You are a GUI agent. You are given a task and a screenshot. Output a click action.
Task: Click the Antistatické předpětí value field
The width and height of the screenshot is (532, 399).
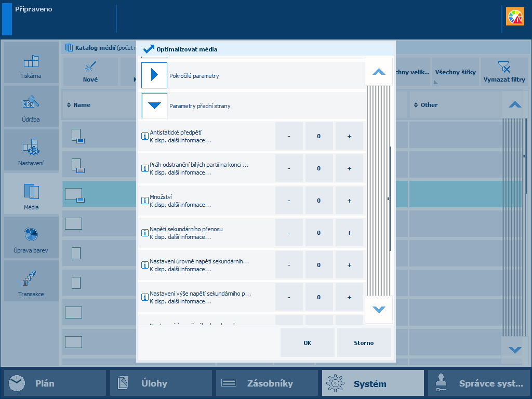pos(319,136)
